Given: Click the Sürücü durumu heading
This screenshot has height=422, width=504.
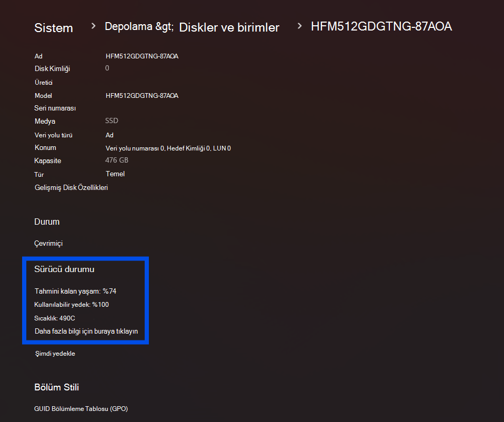Looking at the screenshot, I should (x=64, y=269).
